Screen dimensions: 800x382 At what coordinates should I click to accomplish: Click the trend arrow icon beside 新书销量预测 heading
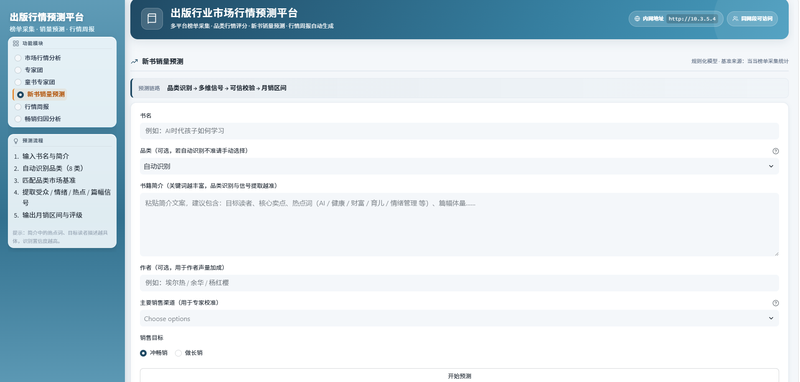click(x=135, y=61)
